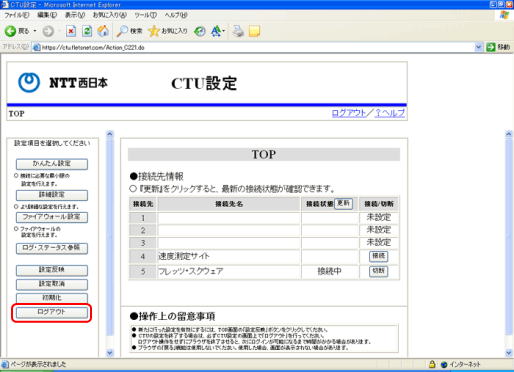This screenshot has width=514, height=372.
Task: Click the History icon in toolbar
Action: [x=200, y=31]
